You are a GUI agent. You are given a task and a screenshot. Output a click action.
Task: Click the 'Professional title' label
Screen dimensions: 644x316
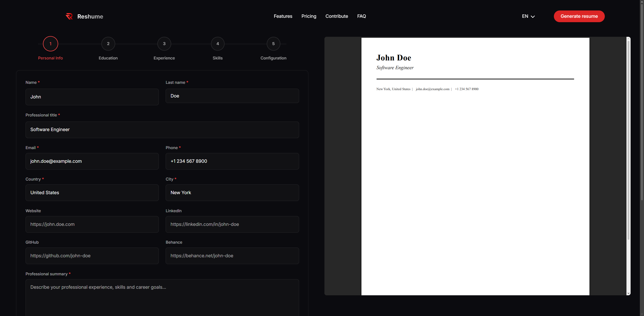41,115
